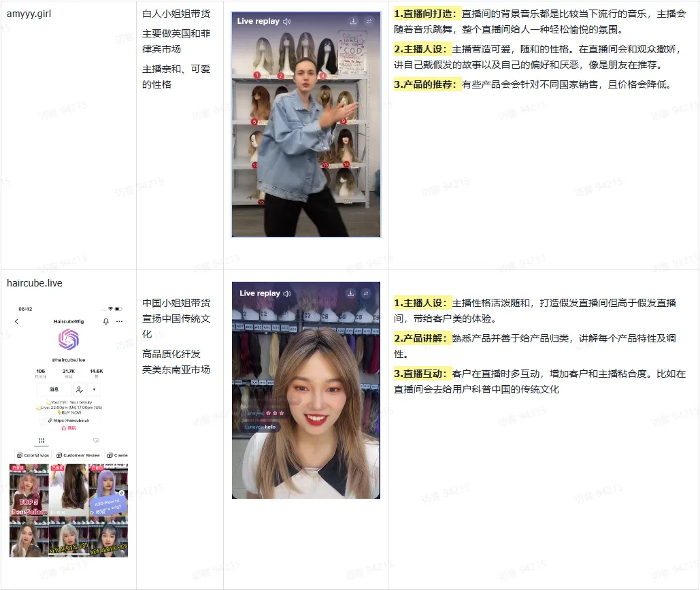Click the highlighted 3.产品的推荐 heading

pyautogui.click(x=427, y=84)
